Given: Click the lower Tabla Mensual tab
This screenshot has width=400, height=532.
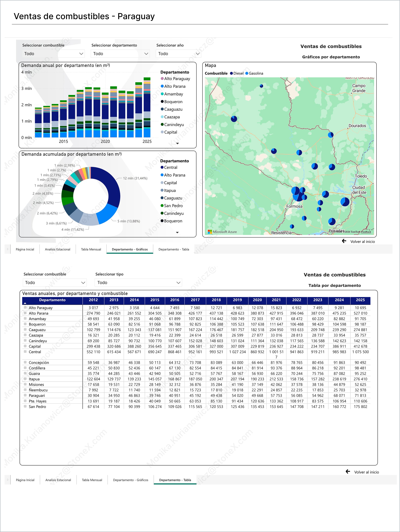Looking at the screenshot, I should [92, 480].
